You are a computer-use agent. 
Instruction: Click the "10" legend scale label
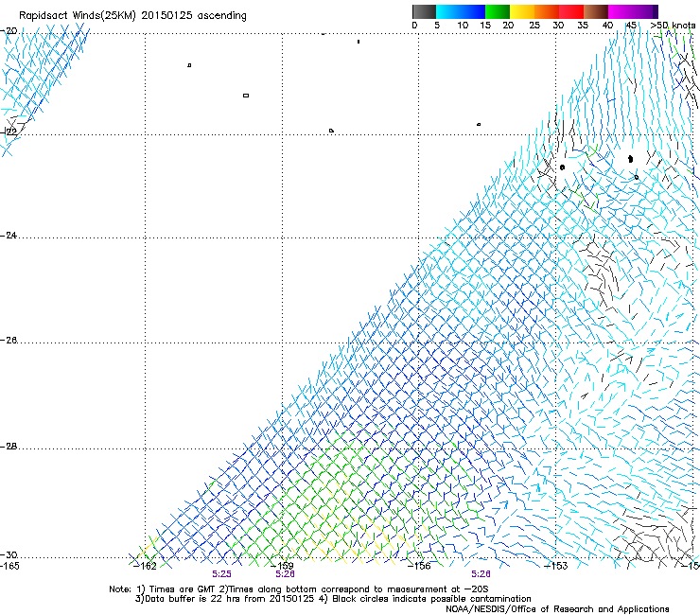(x=463, y=26)
